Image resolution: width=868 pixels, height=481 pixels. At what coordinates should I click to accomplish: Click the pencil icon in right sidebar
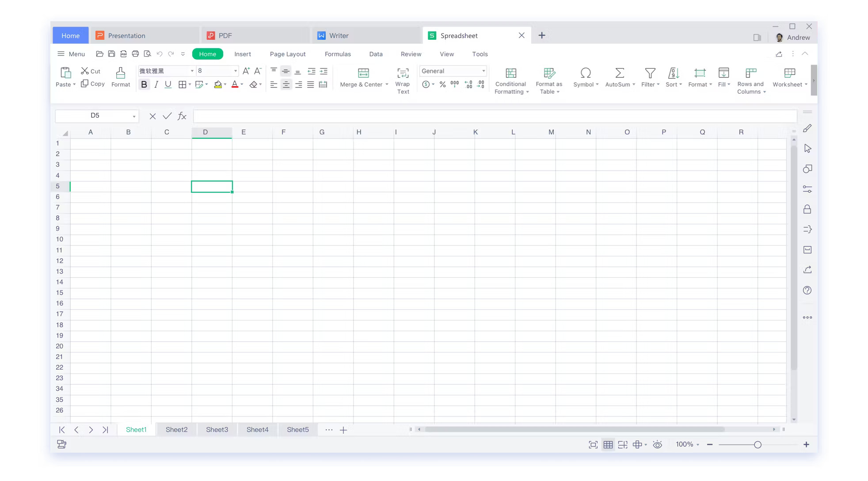807,128
